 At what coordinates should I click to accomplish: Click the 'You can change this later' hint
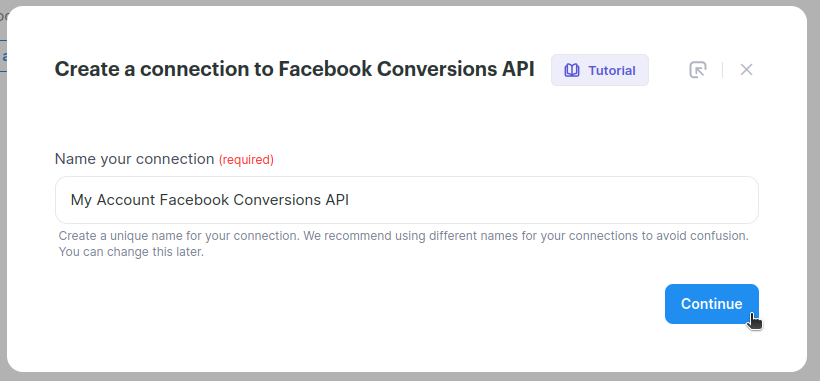pyautogui.click(x=131, y=252)
